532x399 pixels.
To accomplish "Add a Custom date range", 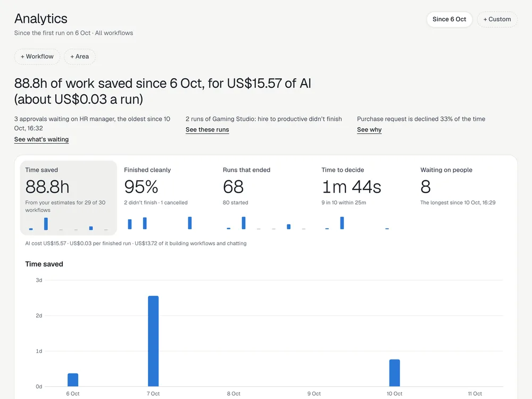I will (x=497, y=19).
